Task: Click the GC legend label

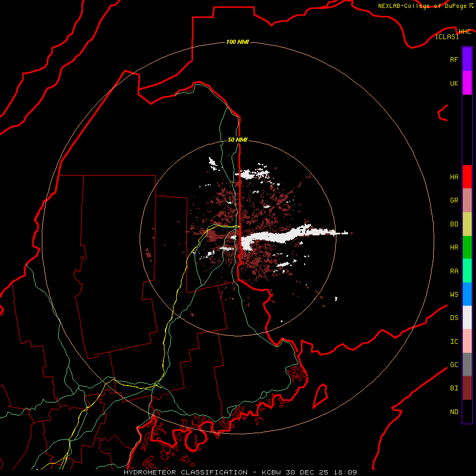Action: point(454,365)
